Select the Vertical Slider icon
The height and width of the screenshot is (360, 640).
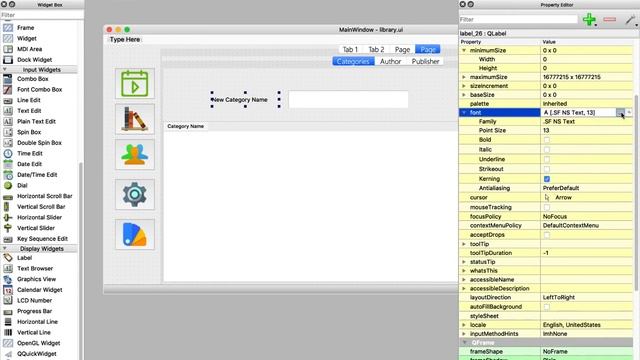pyautogui.click(x=8, y=228)
